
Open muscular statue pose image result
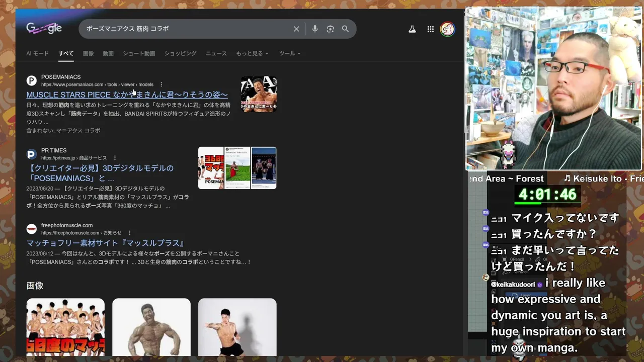(151, 327)
